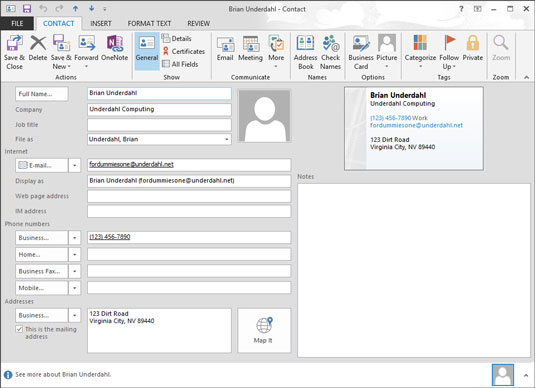This screenshot has height=388, width=535.
Task: Open the Categorize color menu
Action: [x=420, y=51]
